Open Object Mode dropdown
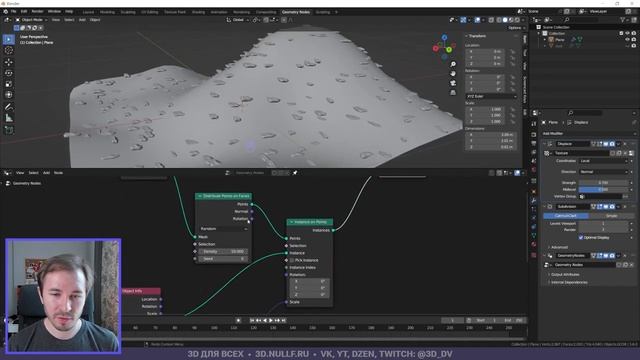 31,20
